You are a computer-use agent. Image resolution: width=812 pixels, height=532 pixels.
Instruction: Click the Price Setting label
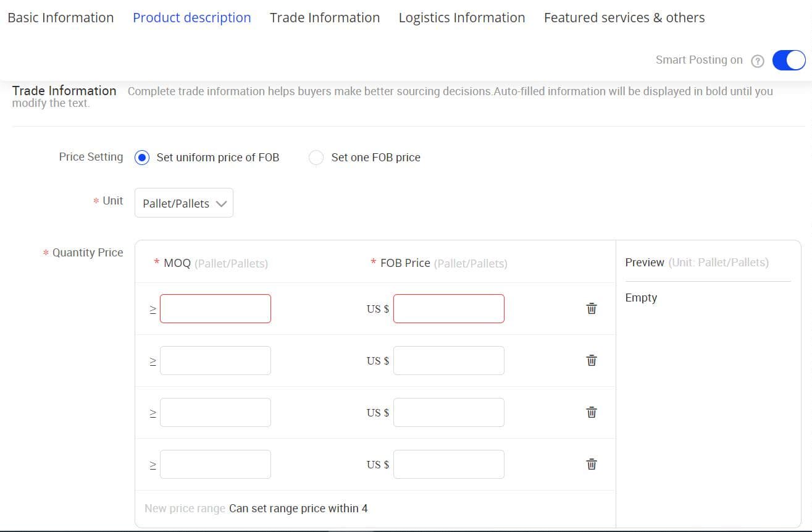coord(91,157)
